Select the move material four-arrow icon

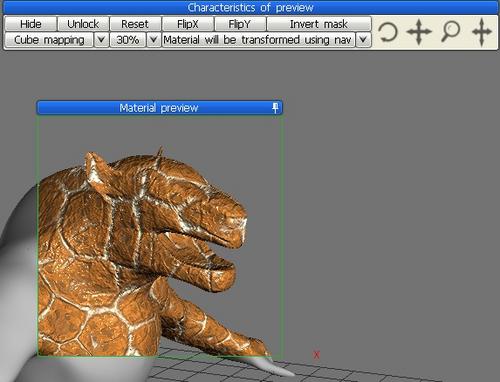point(419,32)
